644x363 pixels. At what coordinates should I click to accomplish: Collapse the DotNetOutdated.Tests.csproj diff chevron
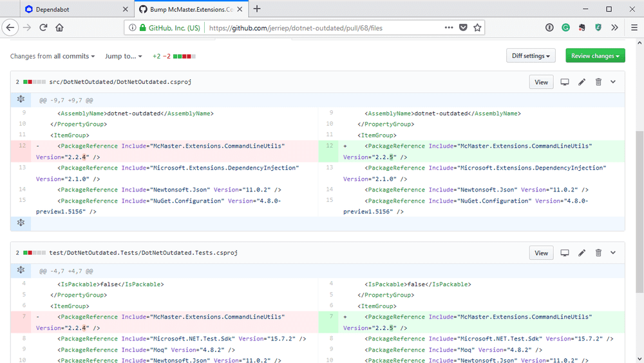click(613, 253)
